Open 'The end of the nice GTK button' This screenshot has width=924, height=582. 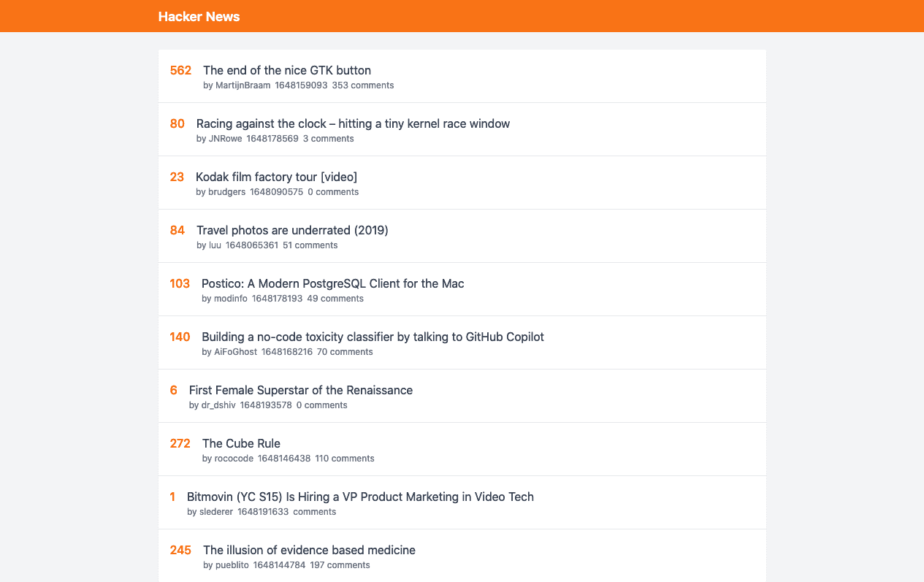tap(286, 70)
